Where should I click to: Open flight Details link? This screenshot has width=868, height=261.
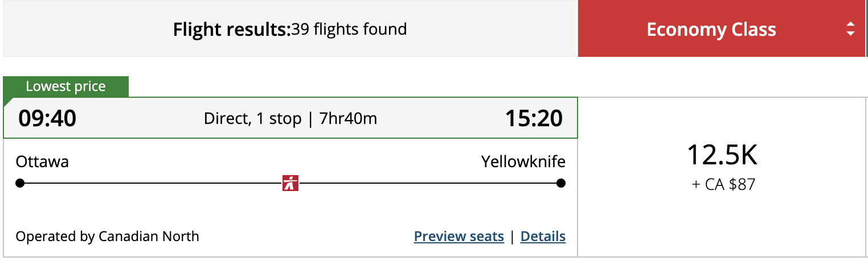point(543,236)
